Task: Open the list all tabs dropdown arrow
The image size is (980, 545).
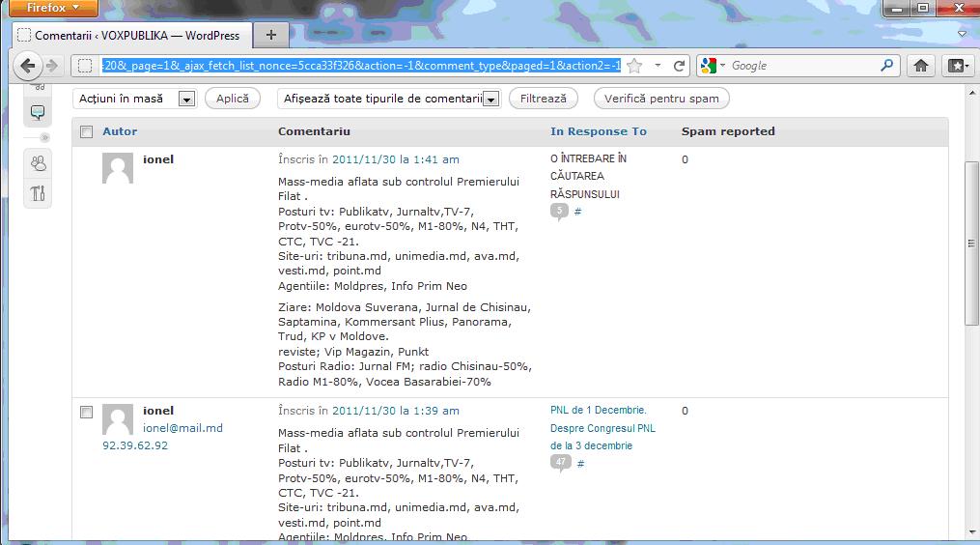Action: [x=963, y=34]
